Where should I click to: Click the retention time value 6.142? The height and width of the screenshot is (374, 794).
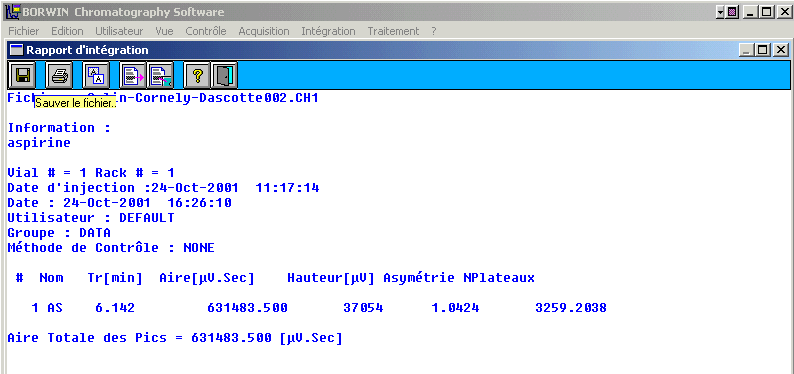coord(115,308)
